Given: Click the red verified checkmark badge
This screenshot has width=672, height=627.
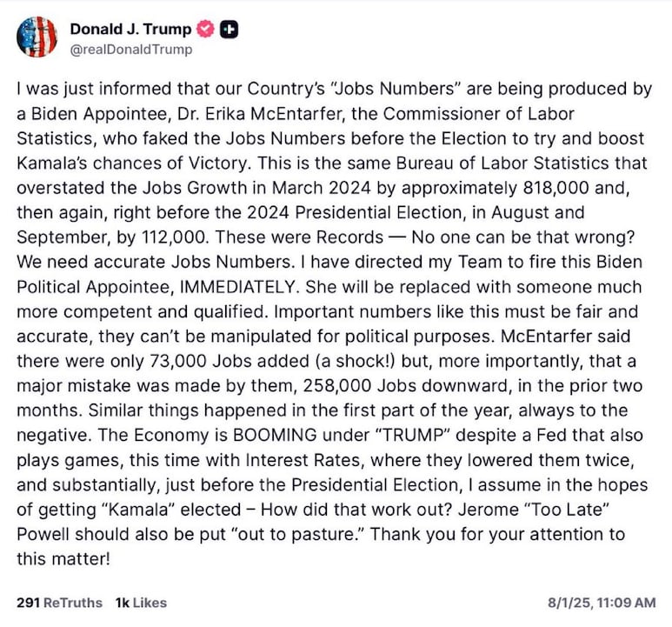Looking at the screenshot, I should 205,29.
